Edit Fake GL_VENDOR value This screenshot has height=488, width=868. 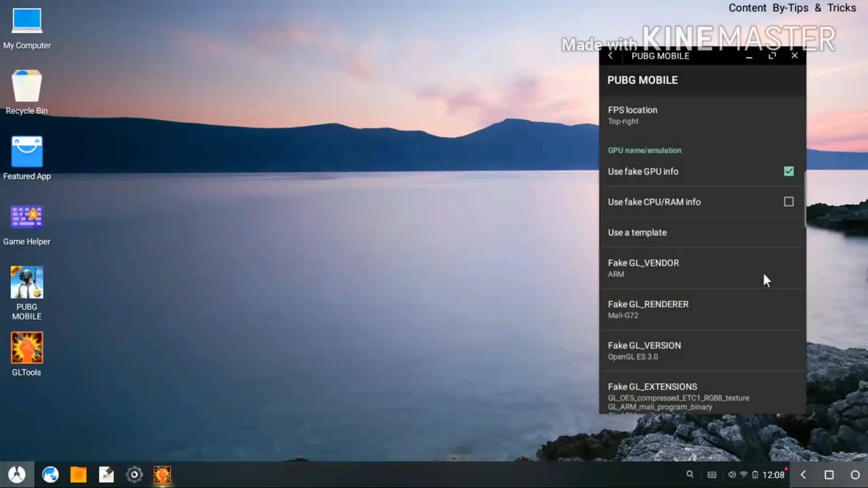click(x=702, y=268)
